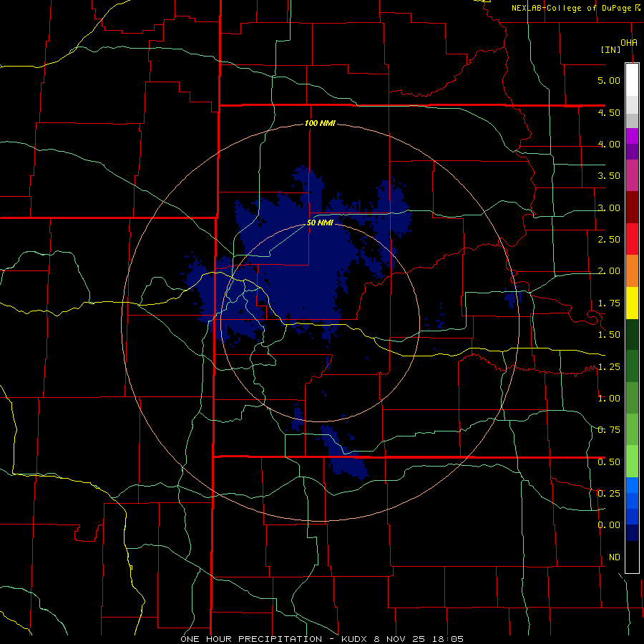Screen dimensions: 644x644
Task: Select the magenta legend color segment
Action: (x=632, y=137)
